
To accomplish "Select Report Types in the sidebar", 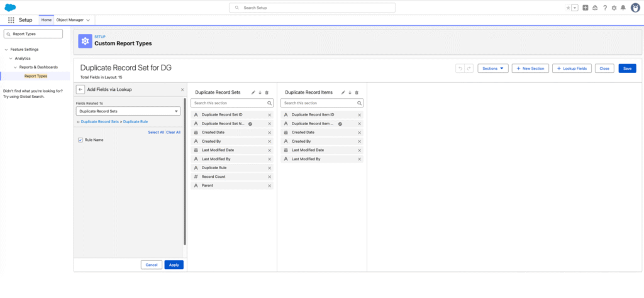I will click(36, 76).
